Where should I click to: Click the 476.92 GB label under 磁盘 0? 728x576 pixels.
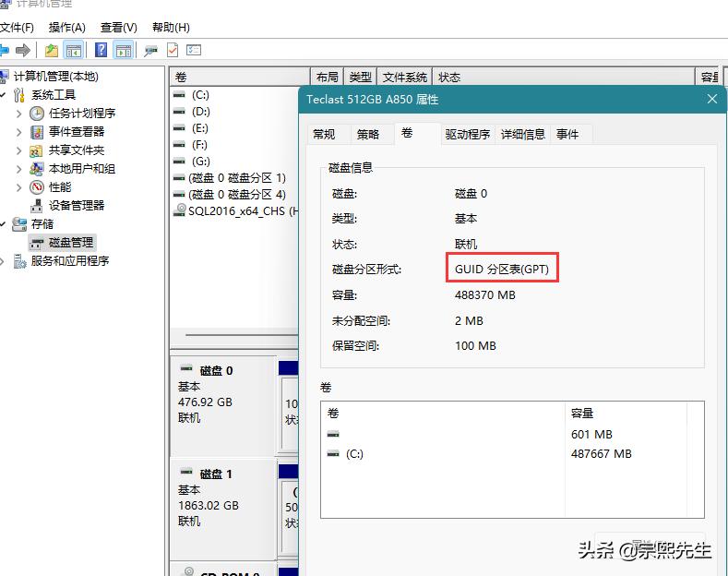pos(205,402)
